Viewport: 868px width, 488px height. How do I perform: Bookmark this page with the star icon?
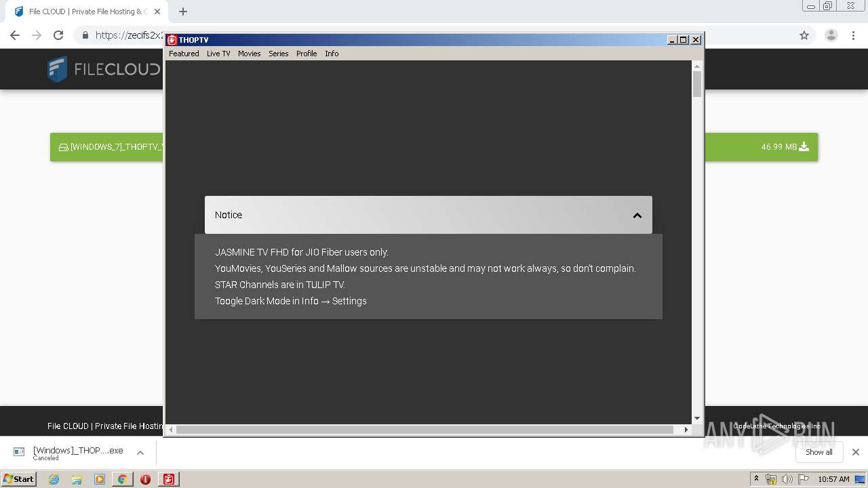tap(804, 35)
